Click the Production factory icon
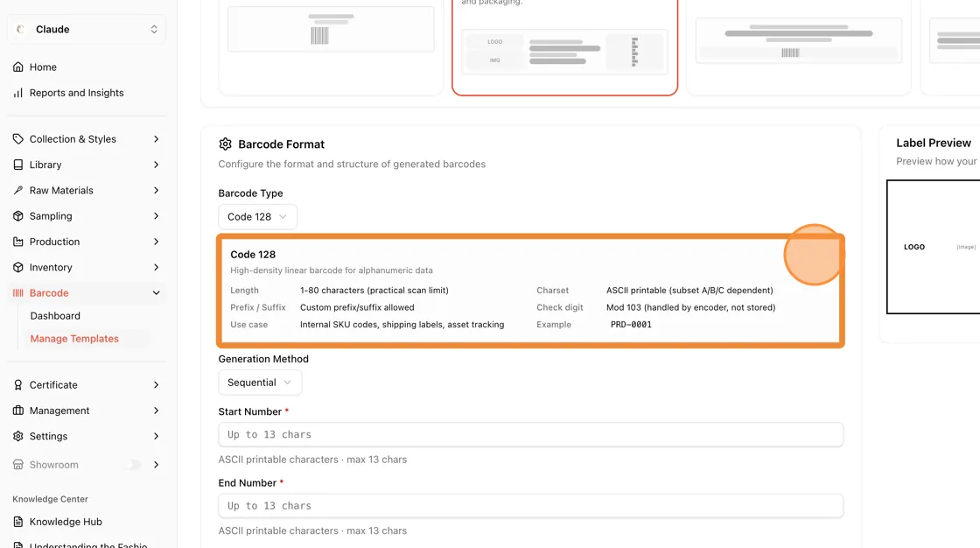980x548 pixels. click(18, 242)
